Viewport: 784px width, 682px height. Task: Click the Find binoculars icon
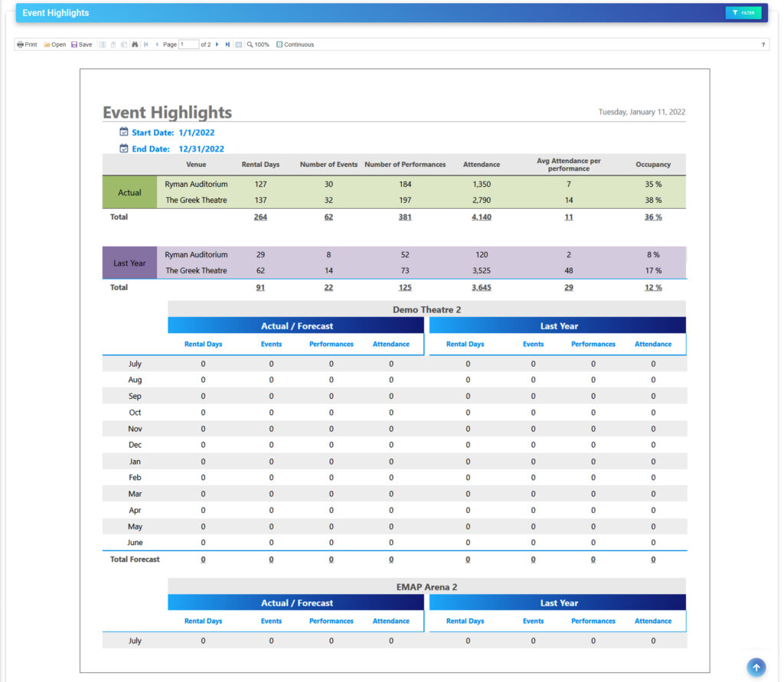coord(135,44)
